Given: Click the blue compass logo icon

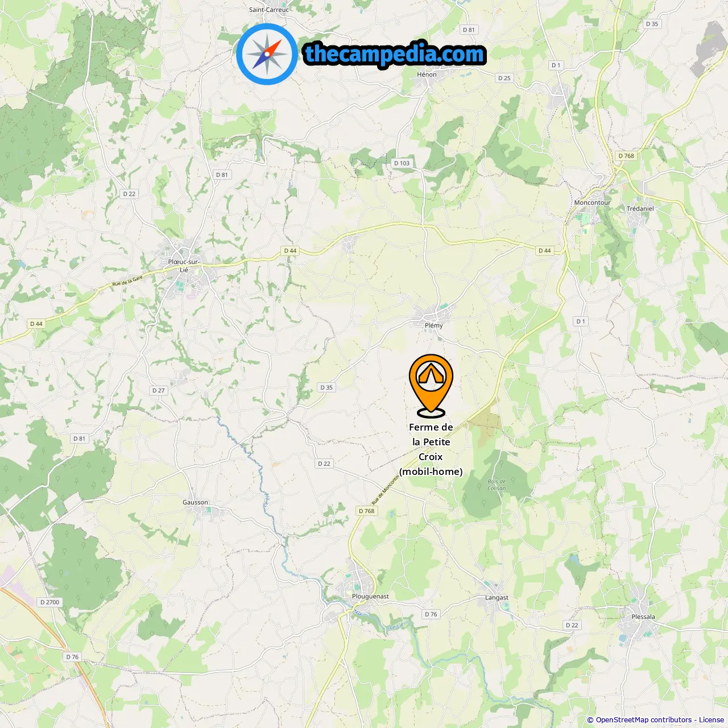Looking at the screenshot, I should pos(267,54).
